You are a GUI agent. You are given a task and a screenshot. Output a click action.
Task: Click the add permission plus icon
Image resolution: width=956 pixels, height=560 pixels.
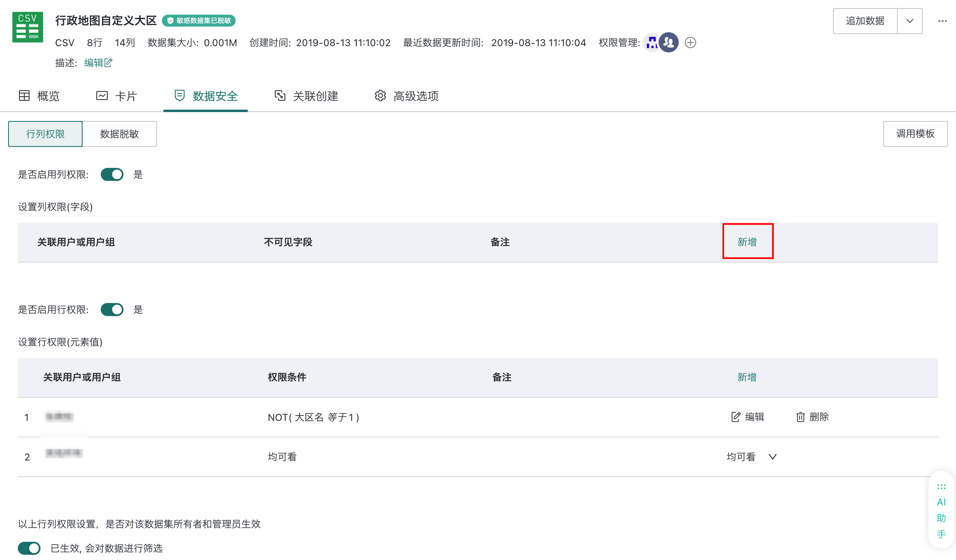690,42
